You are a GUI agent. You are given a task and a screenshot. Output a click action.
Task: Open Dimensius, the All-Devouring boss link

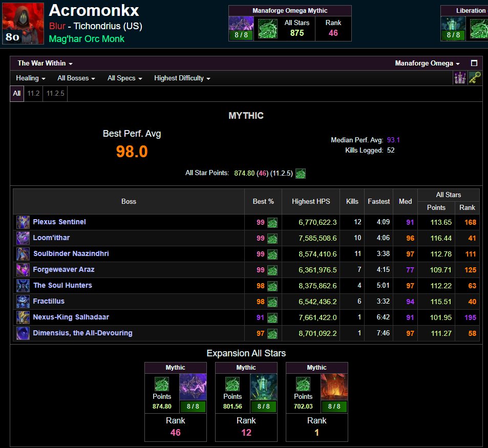[x=82, y=333]
